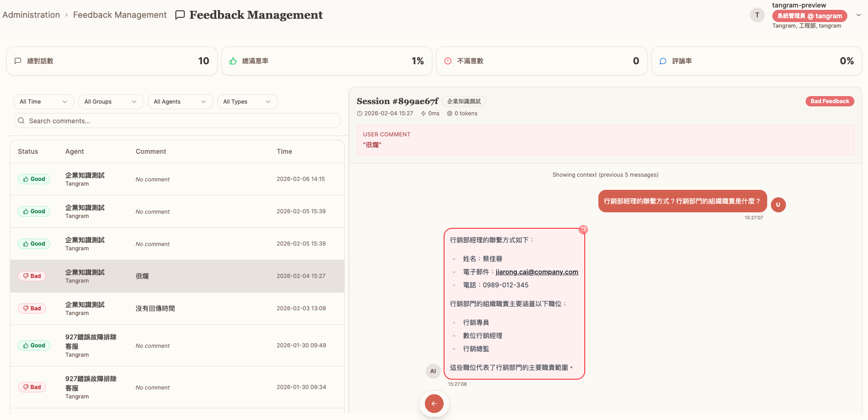Click the search magnifier icon
Screen dimensions: 868x420
pyautogui.click(x=21, y=121)
